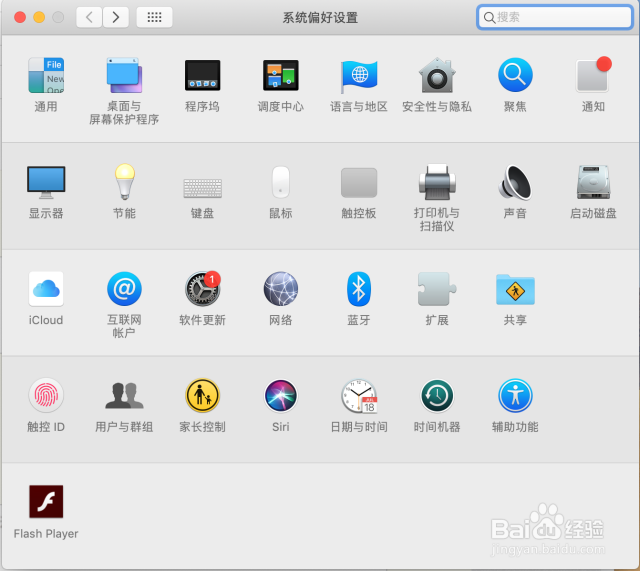Close the 系统偏好设置 window

20,17
